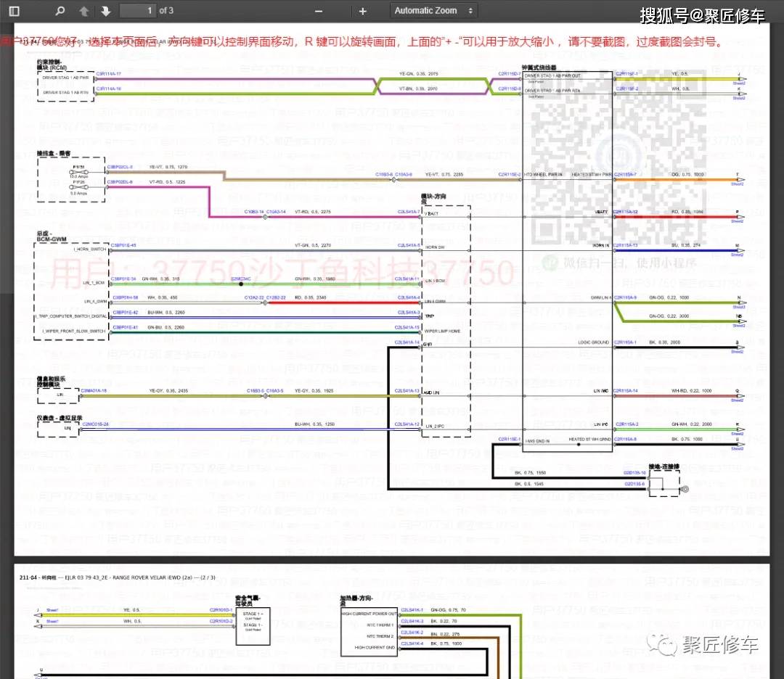Screen dimensions: 784x679
Task: Open the Automatic Zoom dropdown
Action: click(433, 10)
